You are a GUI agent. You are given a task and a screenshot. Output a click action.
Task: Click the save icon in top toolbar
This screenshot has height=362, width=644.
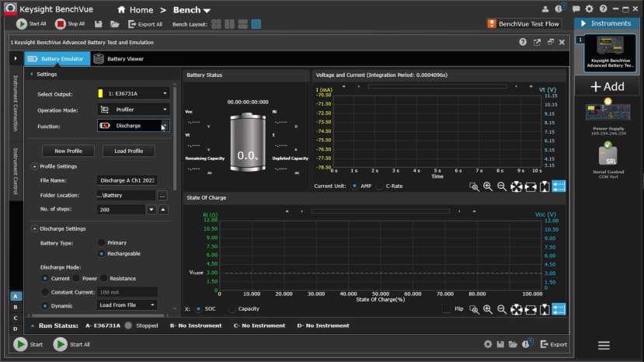[98, 24]
